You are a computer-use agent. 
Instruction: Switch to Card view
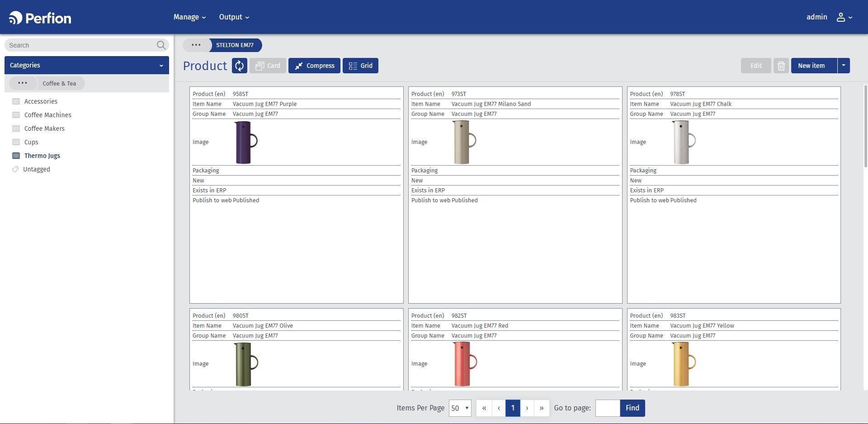pos(268,66)
